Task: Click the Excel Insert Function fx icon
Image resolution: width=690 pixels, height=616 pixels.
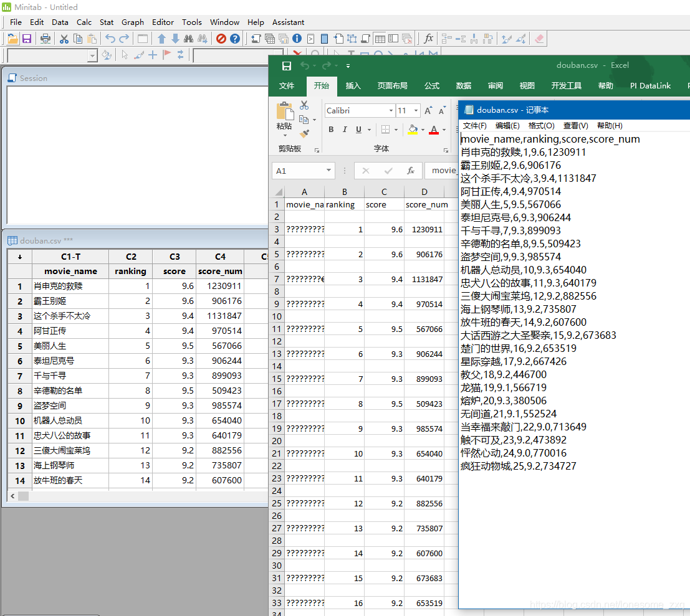Action: coord(411,171)
